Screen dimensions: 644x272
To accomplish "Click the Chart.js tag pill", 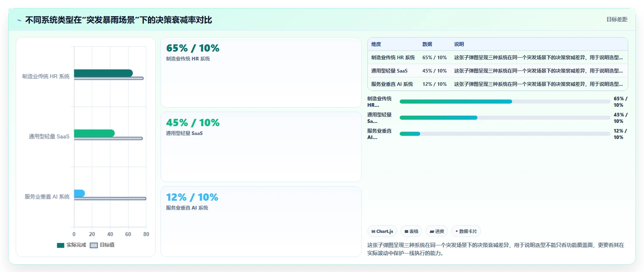I will pos(382,231).
